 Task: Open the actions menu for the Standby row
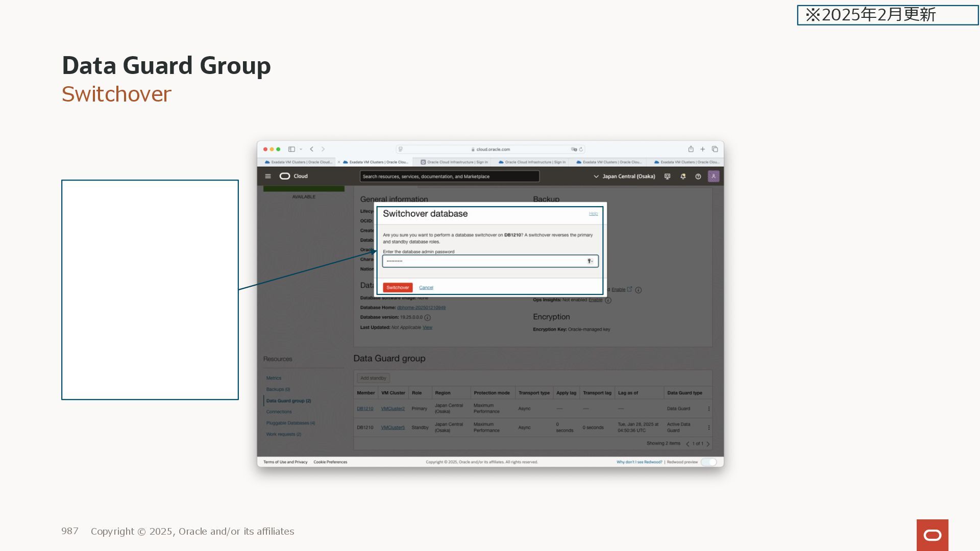[708, 428]
